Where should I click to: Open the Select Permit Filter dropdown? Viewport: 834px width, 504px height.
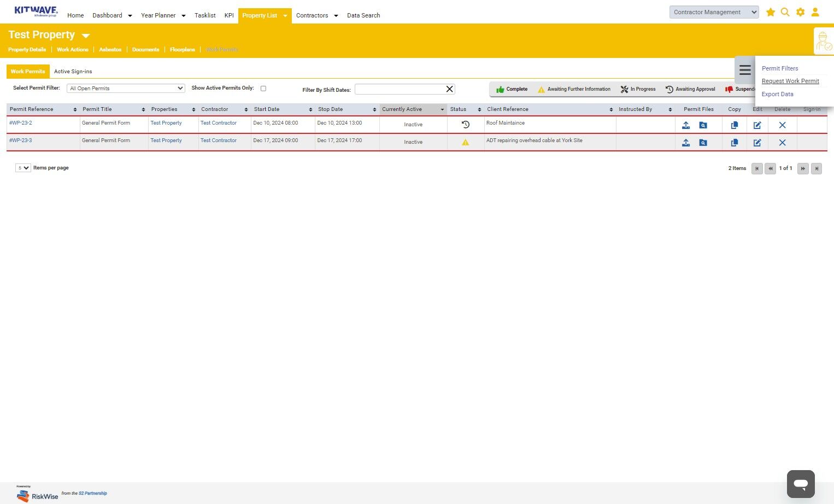(126, 89)
